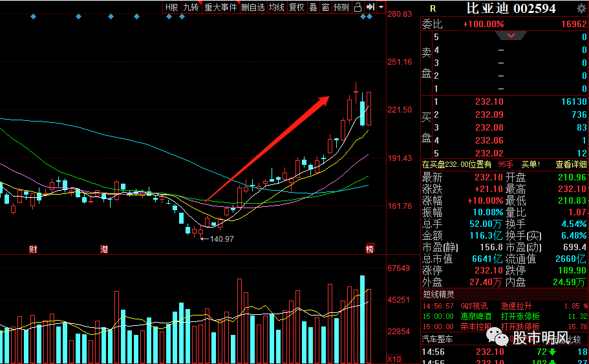This screenshot has height=364, width=589.
Task: Click the 开盘 value 210.96
Action: pos(572,177)
